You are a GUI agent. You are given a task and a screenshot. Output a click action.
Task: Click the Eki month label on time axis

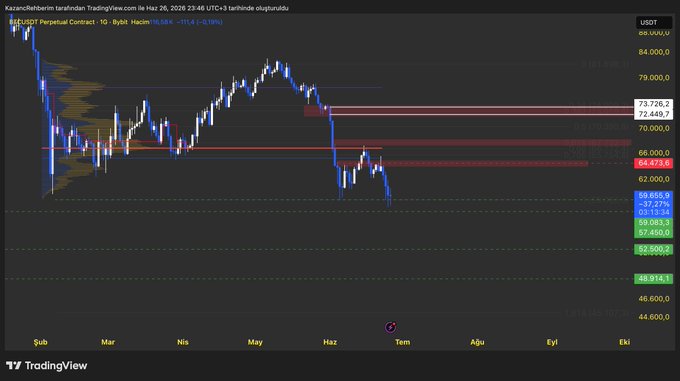(x=624, y=342)
